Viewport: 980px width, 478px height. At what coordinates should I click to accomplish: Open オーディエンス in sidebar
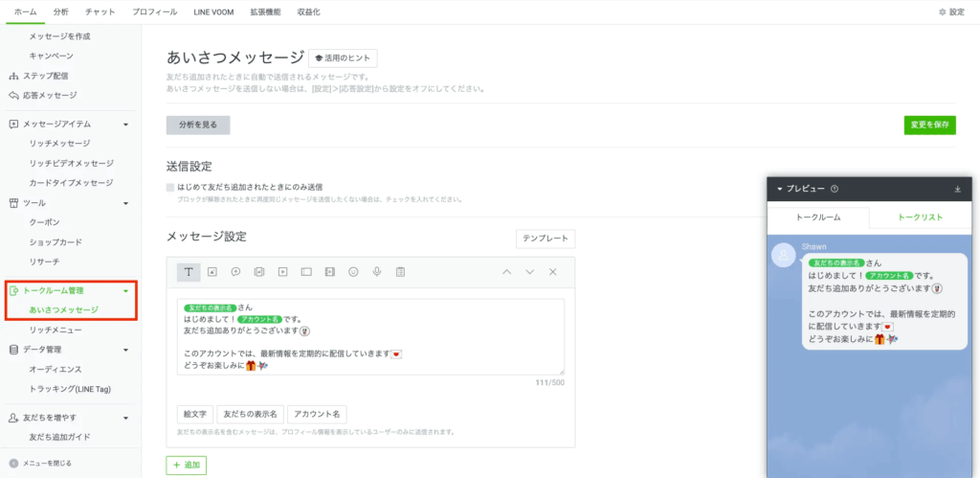pos(56,369)
